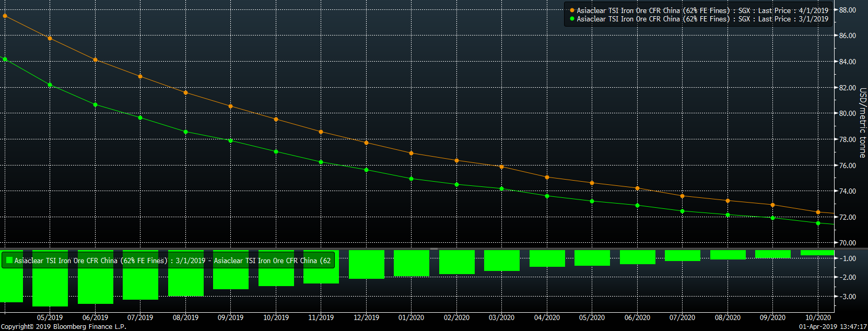Click the spread bar above 01/2020
The image size is (868, 331).
(x=411, y=263)
